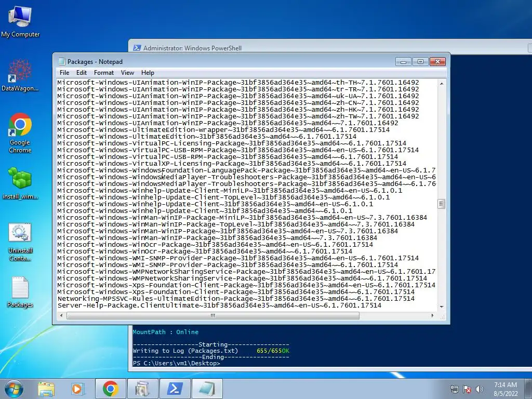This screenshot has width=532, height=399.
Task: Click the horizontal scrollbar right arrow
Action: [x=432, y=315]
